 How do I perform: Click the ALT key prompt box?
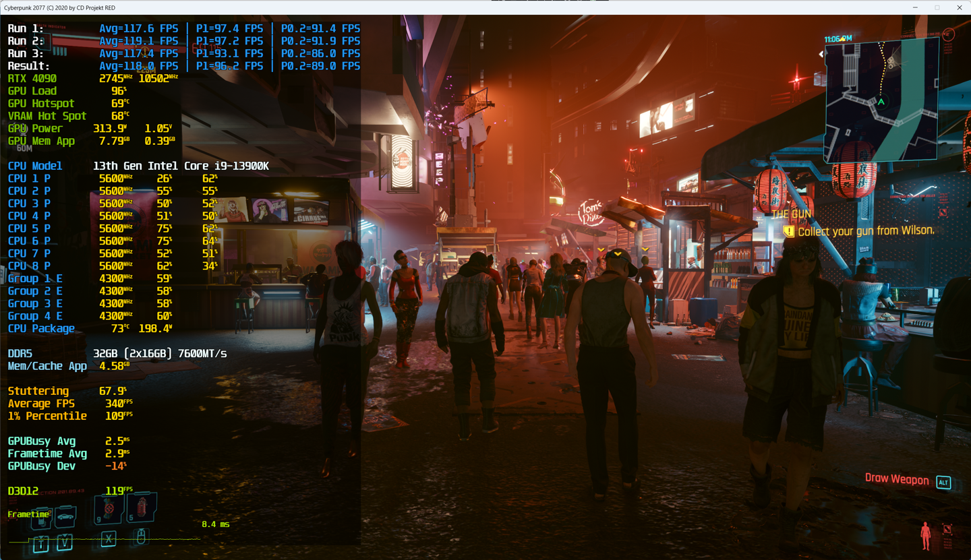point(943,482)
